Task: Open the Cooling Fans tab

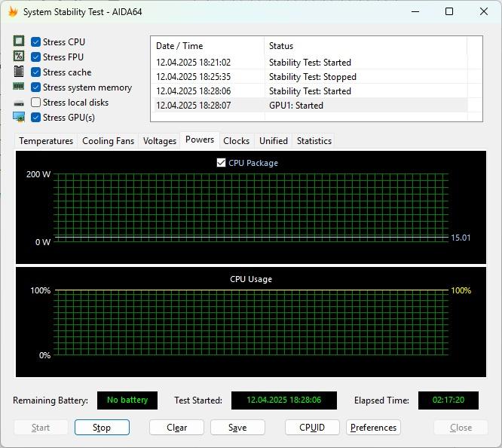Action: (109, 141)
